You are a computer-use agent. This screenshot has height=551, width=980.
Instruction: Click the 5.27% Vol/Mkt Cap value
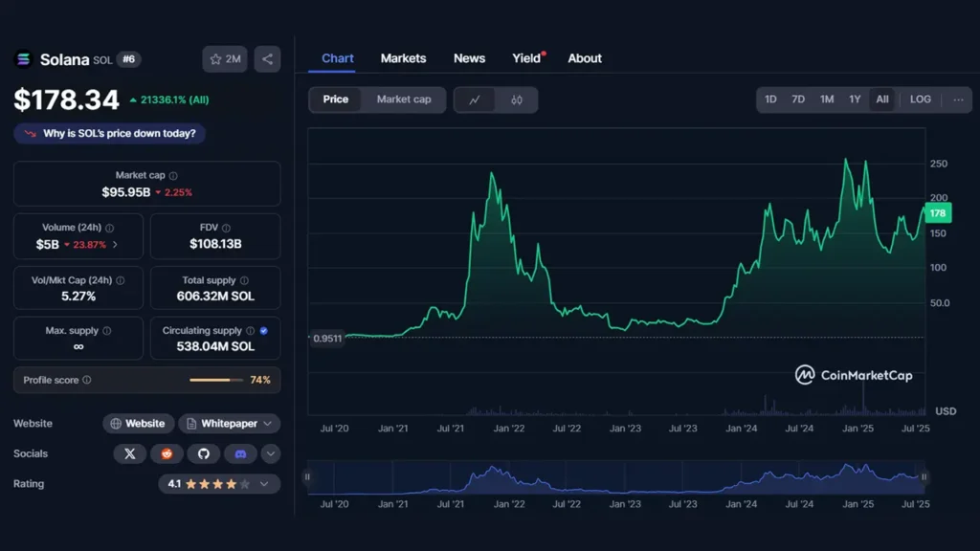(x=78, y=297)
